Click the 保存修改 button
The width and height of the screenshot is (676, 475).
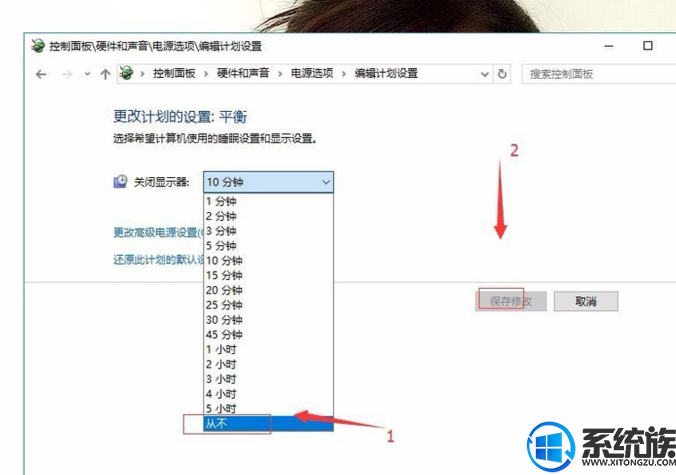[511, 301]
